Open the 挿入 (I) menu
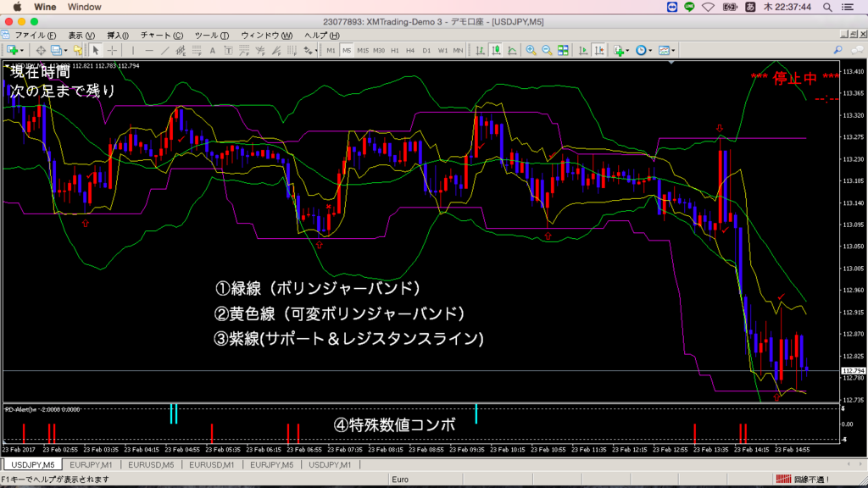This screenshot has height=488, width=868. point(118,36)
